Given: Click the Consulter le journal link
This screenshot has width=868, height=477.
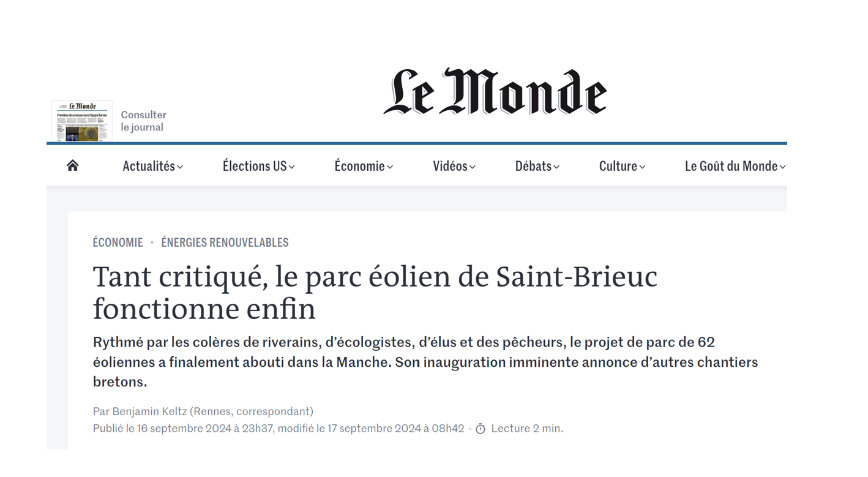Looking at the screenshot, I should pyautogui.click(x=143, y=121).
